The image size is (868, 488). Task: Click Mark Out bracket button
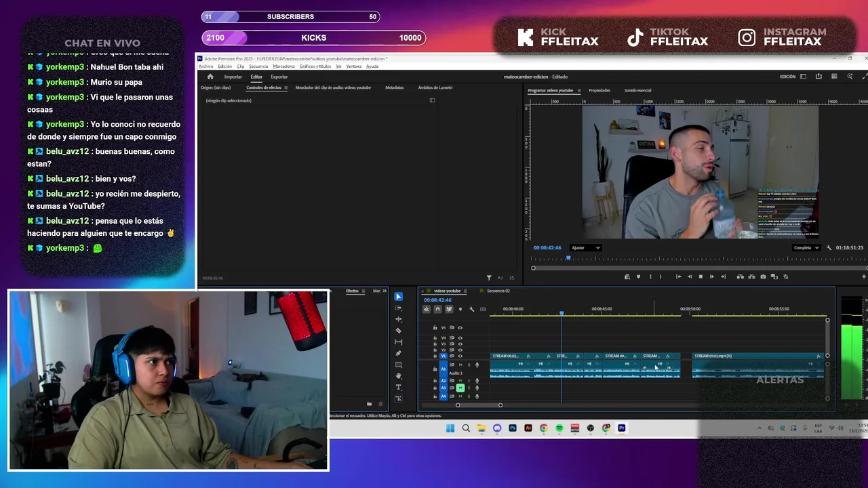(x=660, y=277)
